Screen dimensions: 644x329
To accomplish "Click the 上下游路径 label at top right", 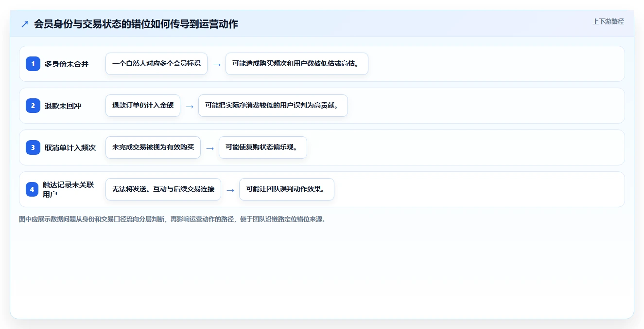I will click(x=608, y=21).
